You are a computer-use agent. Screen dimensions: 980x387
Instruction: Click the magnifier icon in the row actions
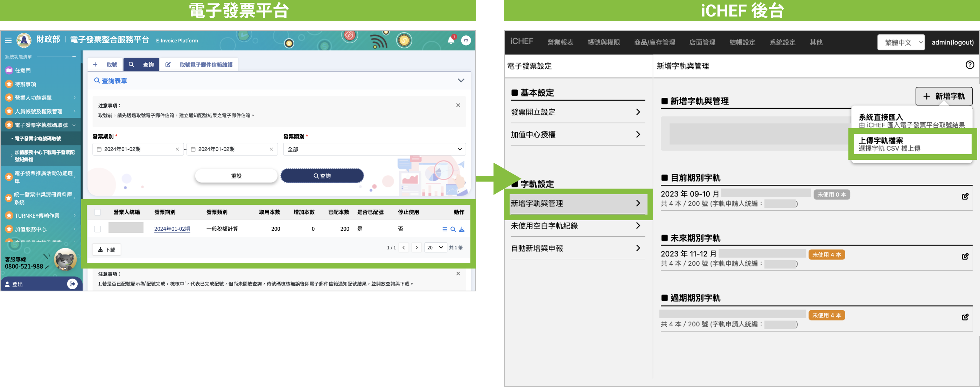453,229
